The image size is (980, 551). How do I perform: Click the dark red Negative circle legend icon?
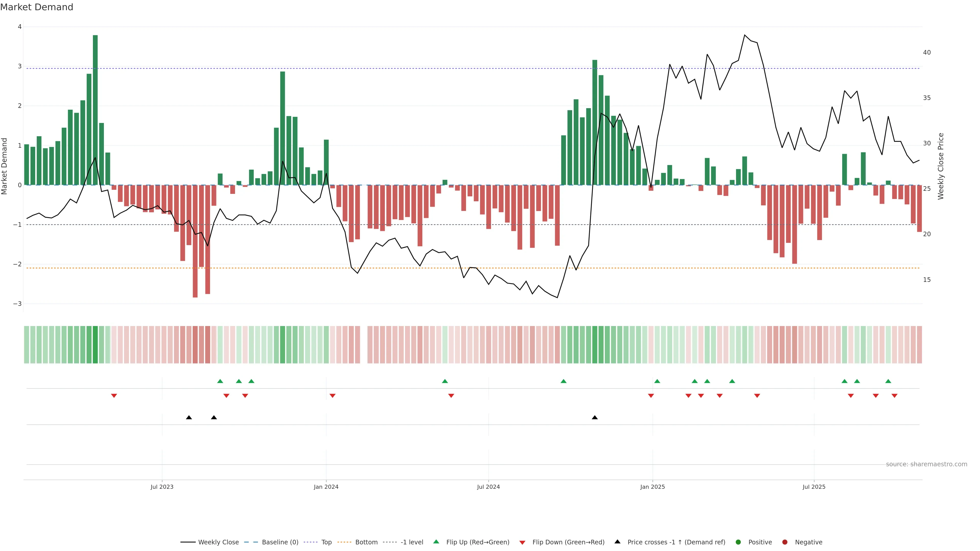click(x=785, y=542)
